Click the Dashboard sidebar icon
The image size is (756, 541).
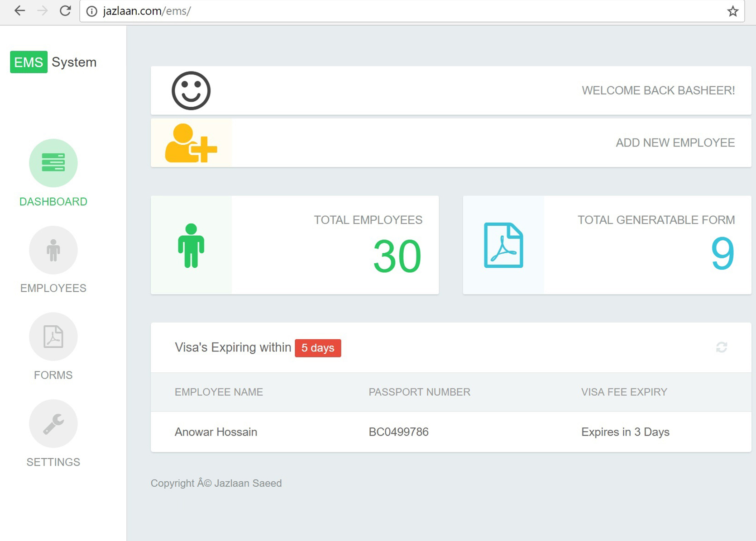click(x=53, y=163)
